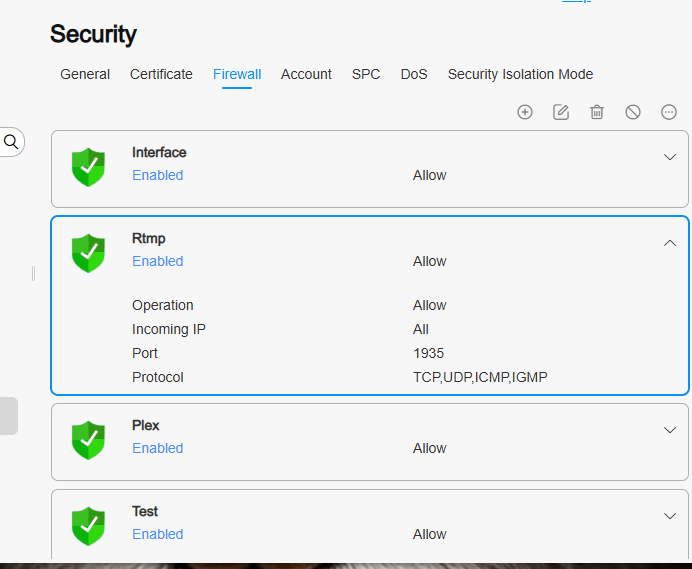Click the add firewall rule plus icon
This screenshot has width=692, height=569.
tap(525, 112)
